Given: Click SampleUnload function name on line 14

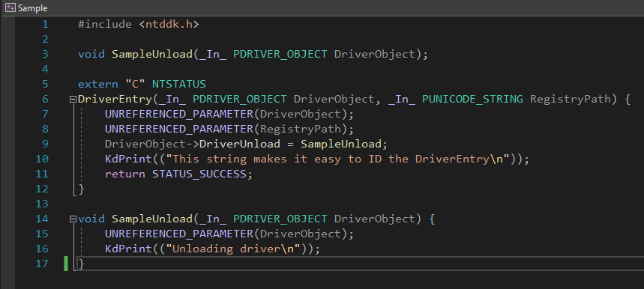Looking at the screenshot, I should point(152,219).
